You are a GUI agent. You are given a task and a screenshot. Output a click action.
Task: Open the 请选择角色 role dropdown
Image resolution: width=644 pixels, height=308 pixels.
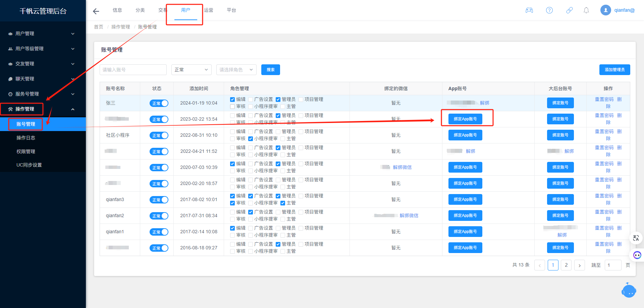[236, 70]
